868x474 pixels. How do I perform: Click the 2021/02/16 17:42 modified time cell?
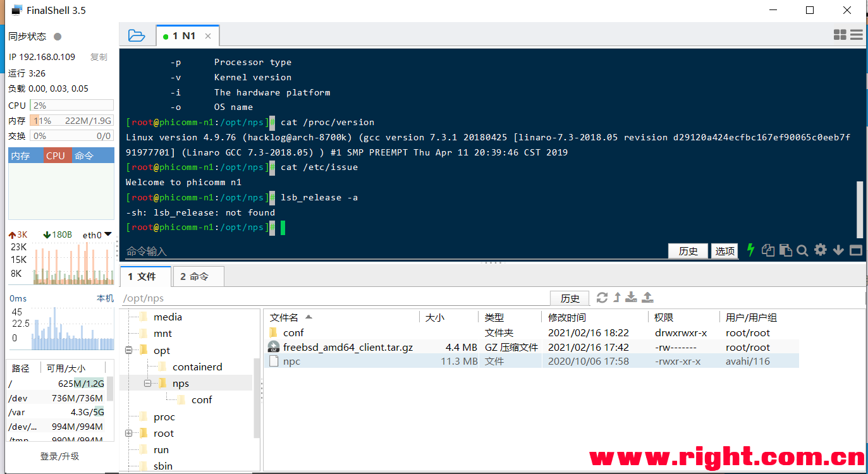pyautogui.click(x=589, y=347)
